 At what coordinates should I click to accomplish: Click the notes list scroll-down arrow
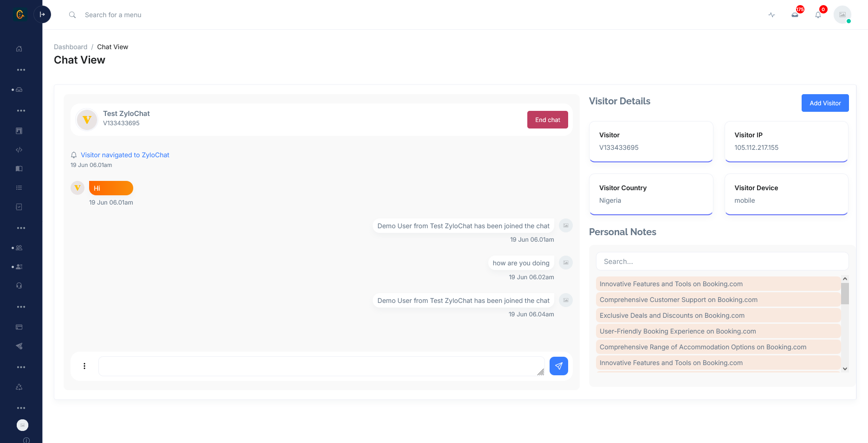click(845, 369)
